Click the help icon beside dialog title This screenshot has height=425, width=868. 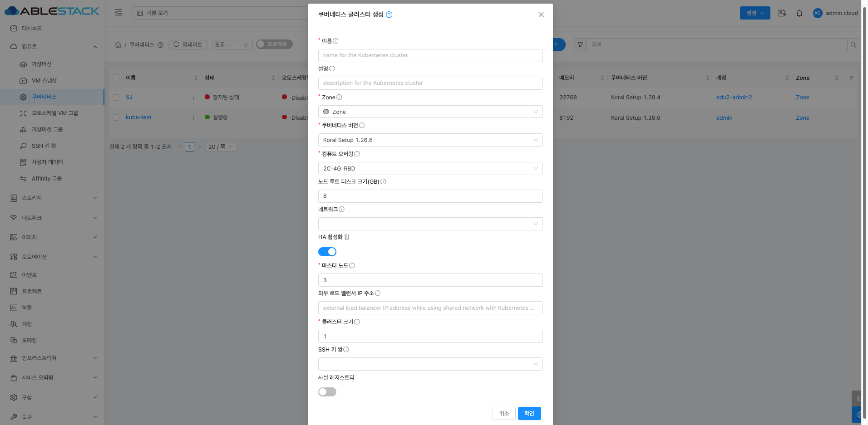point(389,15)
